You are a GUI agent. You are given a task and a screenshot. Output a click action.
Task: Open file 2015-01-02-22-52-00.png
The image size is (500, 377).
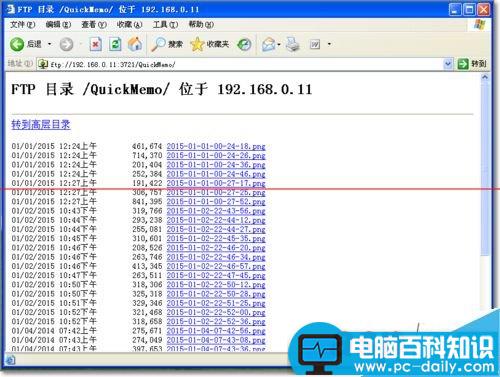point(216,312)
